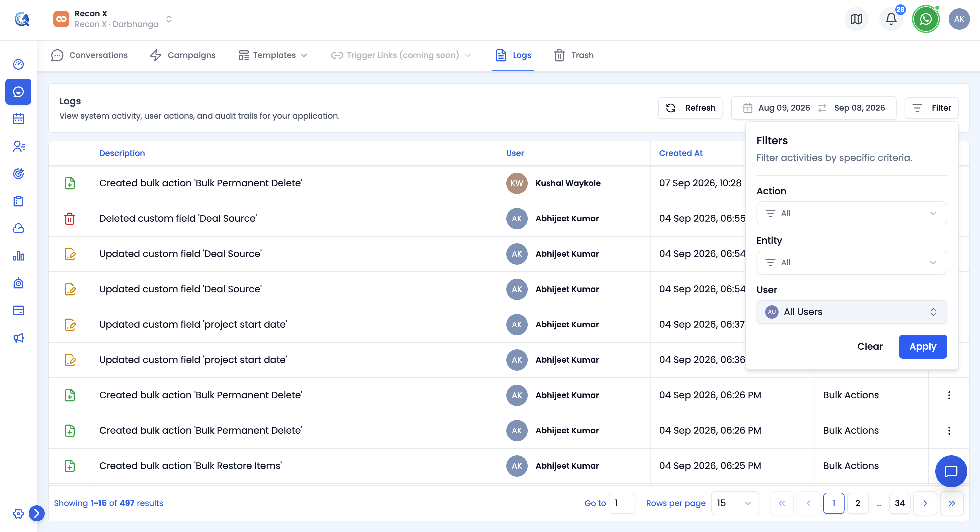Open the map icon in header
Viewport: 980px width, 532px height.
(856, 19)
